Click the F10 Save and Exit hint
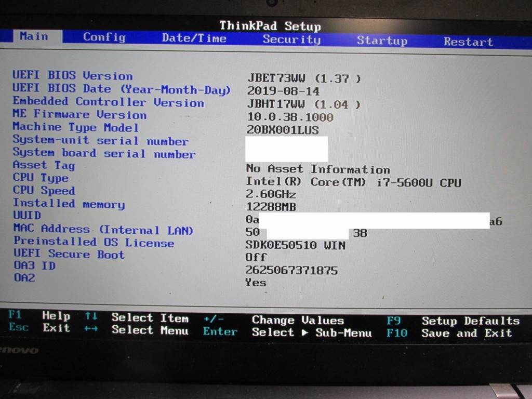Viewport: 532px width, 399px height. pos(449,333)
